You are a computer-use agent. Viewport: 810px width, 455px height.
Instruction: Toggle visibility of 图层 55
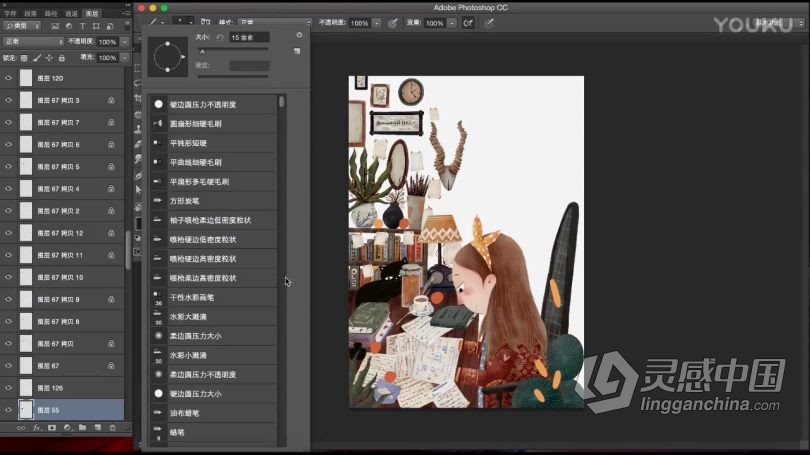pyautogui.click(x=8, y=410)
